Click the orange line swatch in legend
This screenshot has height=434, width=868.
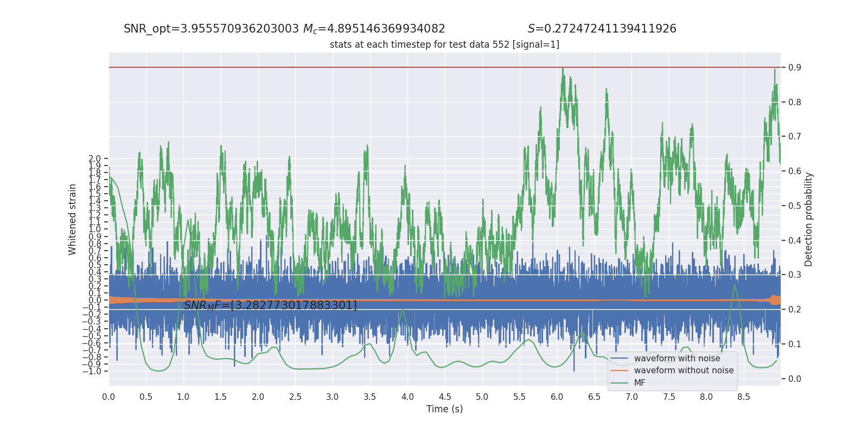tap(619, 371)
